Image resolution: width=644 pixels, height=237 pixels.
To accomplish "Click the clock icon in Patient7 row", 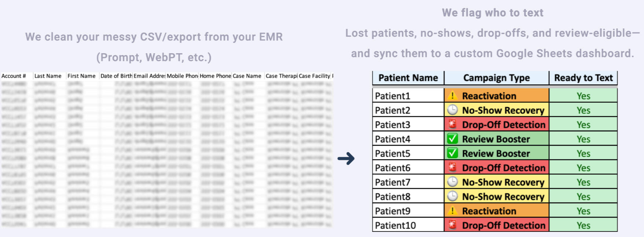I will 453,182.
